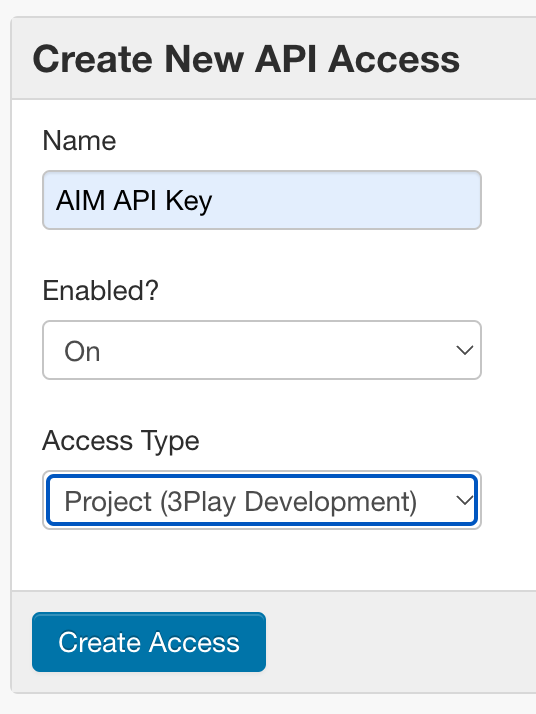
Task: Click "Project (3Play Development)" selected option
Action: click(240, 502)
